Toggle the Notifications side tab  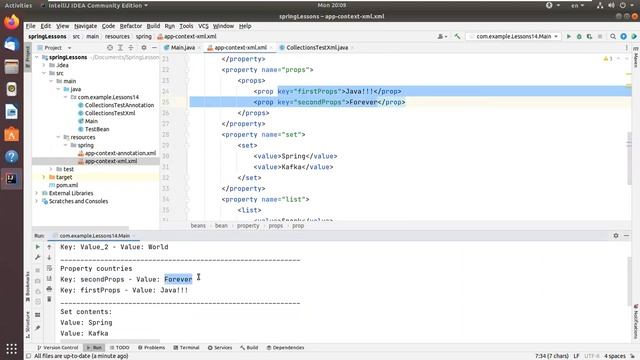[636, 322]
